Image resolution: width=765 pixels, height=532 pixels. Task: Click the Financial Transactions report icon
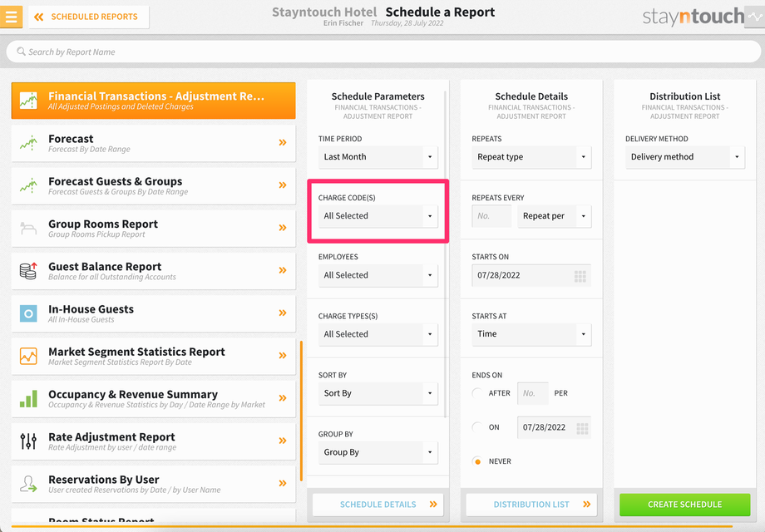[x=28, y=101]
